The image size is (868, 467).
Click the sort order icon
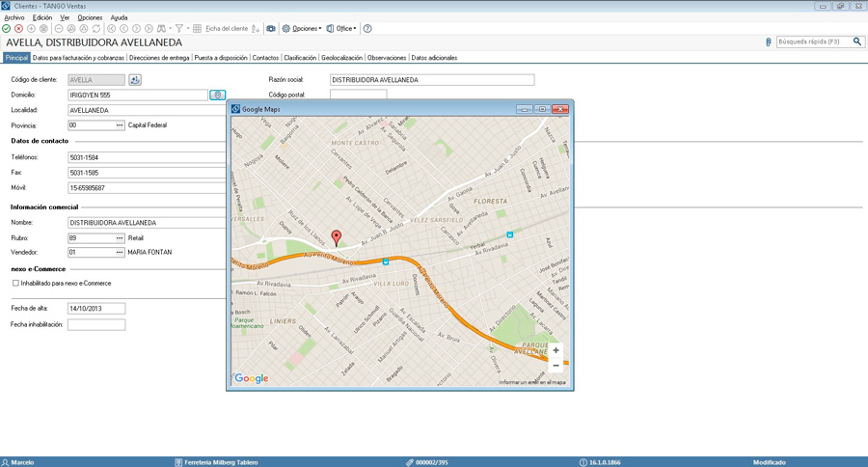coord(256,29)
